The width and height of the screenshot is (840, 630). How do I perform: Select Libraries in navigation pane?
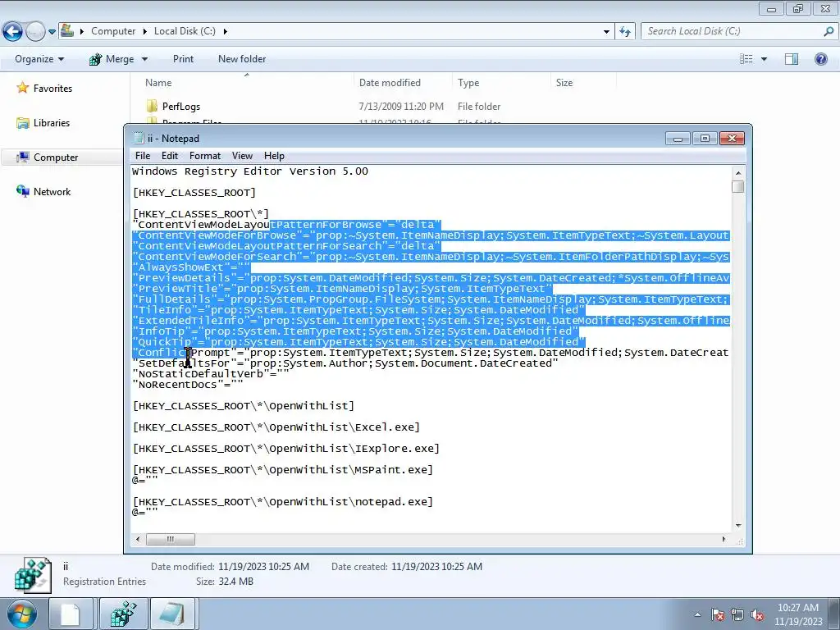pyautogui.click(x=52, y=123)
